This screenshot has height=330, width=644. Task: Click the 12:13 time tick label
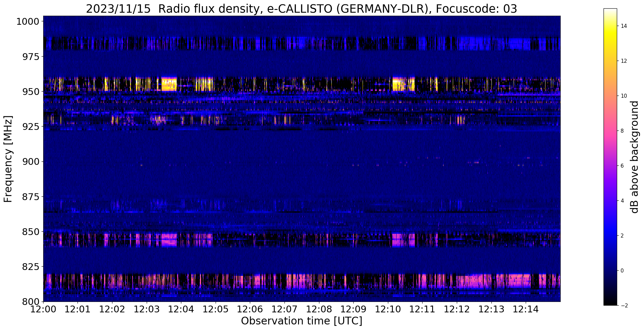point(491,309)
